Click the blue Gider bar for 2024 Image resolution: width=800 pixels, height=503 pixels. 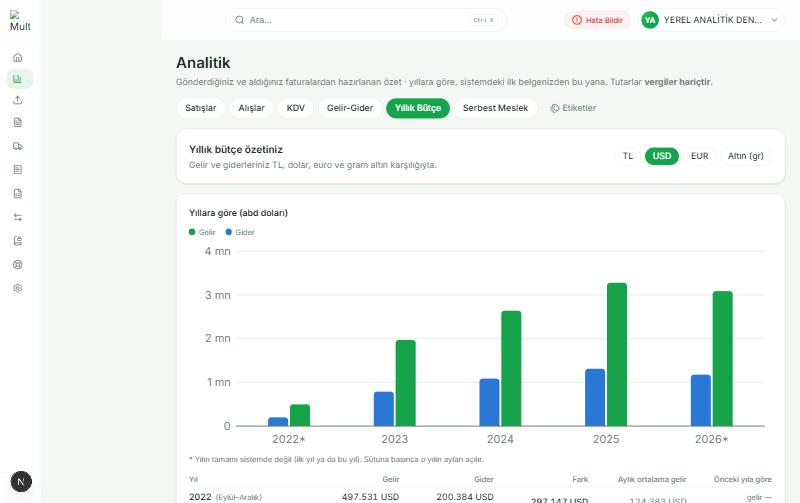[x=489, y=403]
